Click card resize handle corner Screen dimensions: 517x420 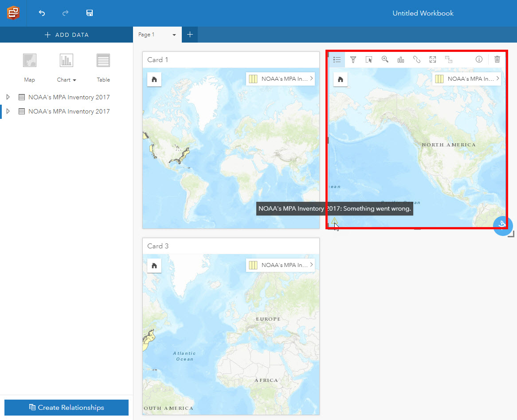511,234
